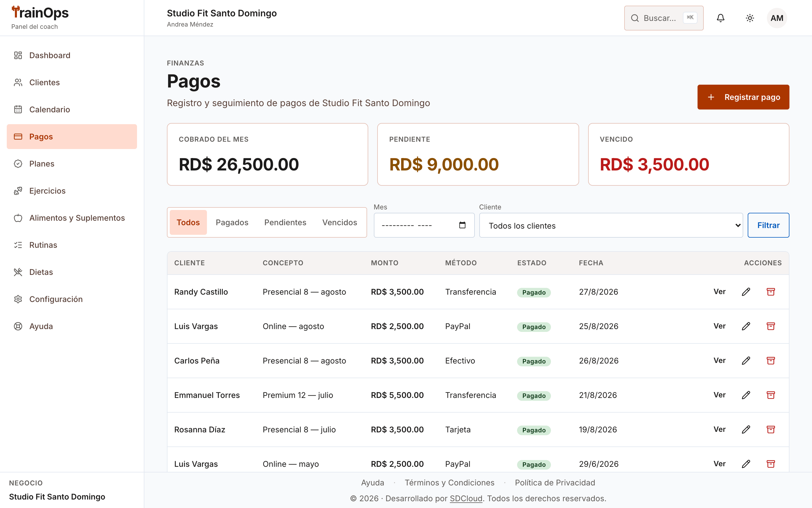
Task: View Luis Vargas 29/6/2026 payment
Action: click(720, 464)
